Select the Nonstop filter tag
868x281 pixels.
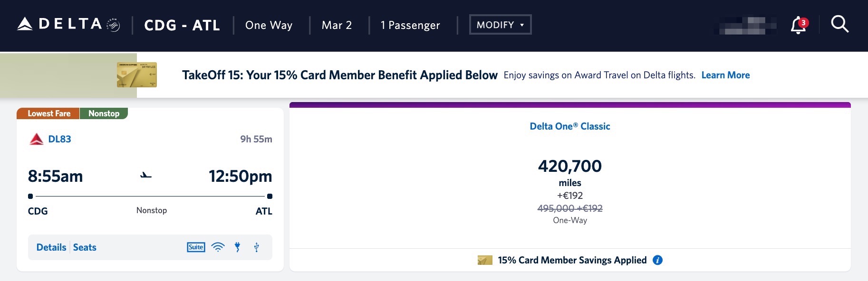104,113
